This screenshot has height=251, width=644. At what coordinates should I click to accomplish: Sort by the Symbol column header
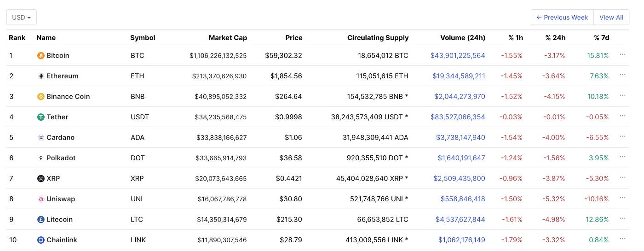pyautogui.click(x=143, y=38)
